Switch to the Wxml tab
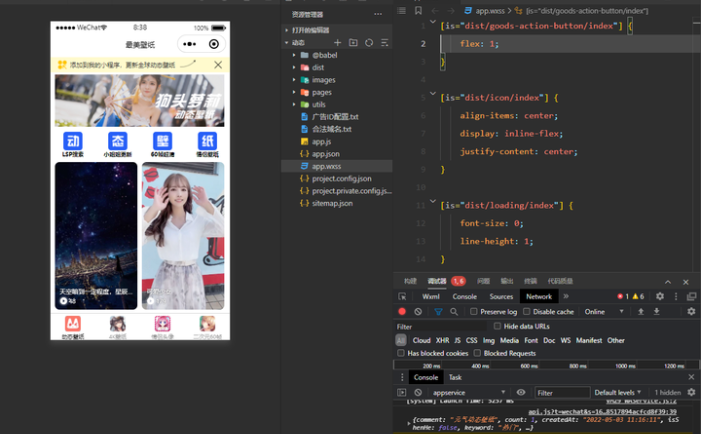Screen dimensions: 701x434 click(431, 297)
